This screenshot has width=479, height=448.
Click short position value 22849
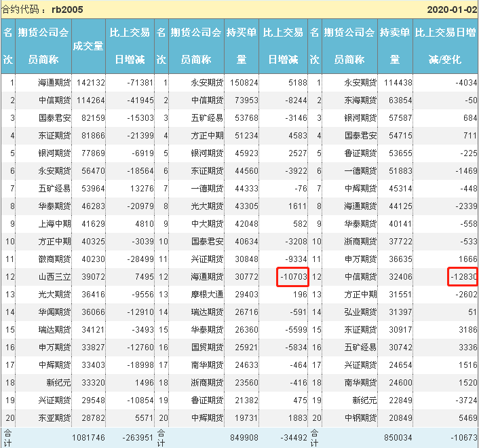[400, 400]
